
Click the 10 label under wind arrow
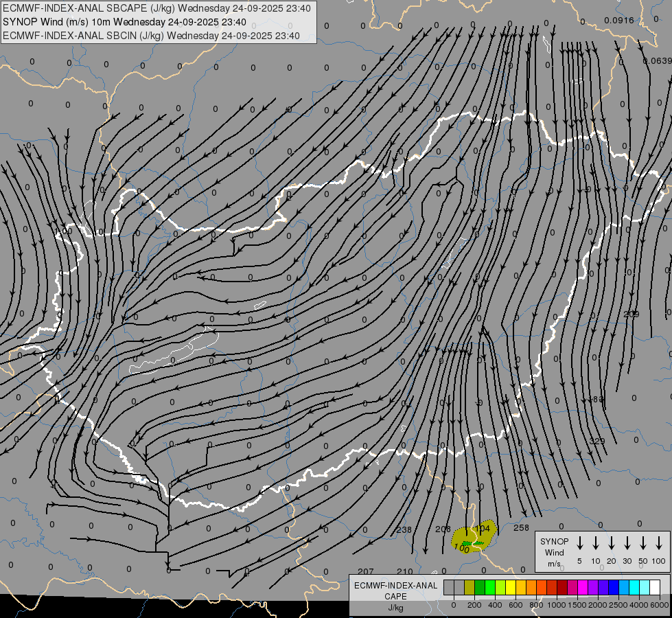[596, 561]
